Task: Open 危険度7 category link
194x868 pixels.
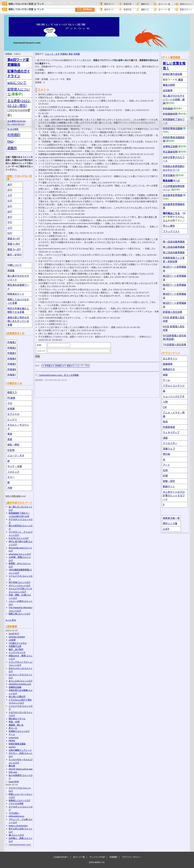Action: 12,375
